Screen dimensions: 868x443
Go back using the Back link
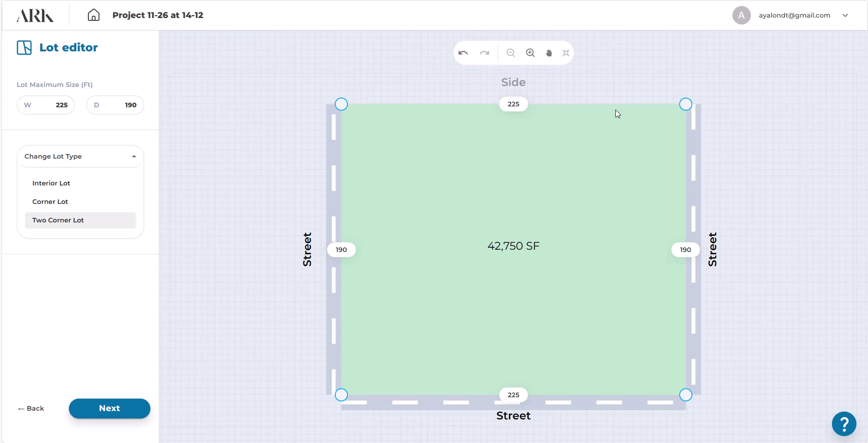31,408
